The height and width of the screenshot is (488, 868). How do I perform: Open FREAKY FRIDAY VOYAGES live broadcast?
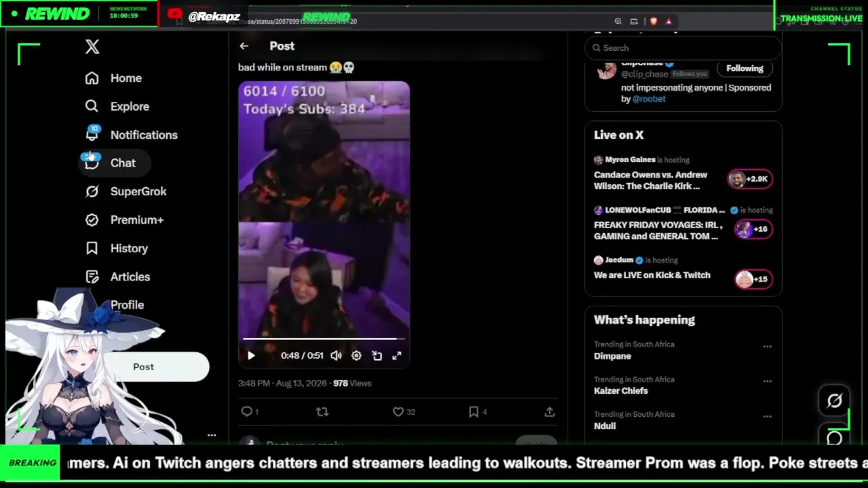[658, 230]
